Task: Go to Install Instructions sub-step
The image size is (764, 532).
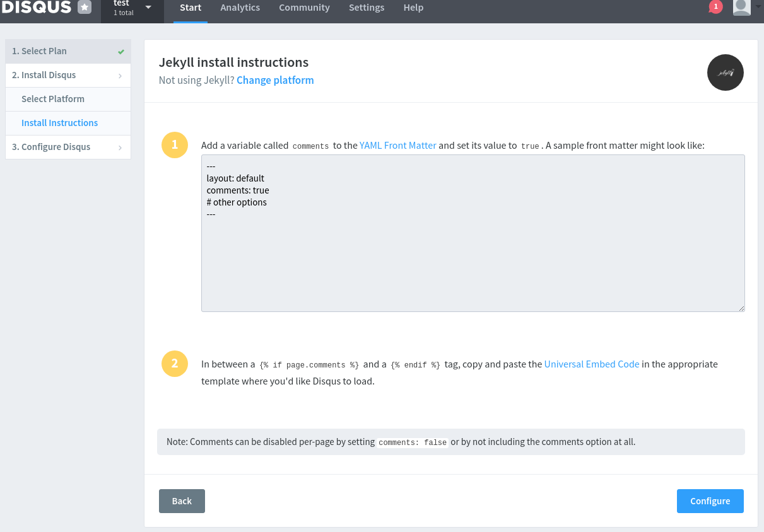Action: coord(68,123)
